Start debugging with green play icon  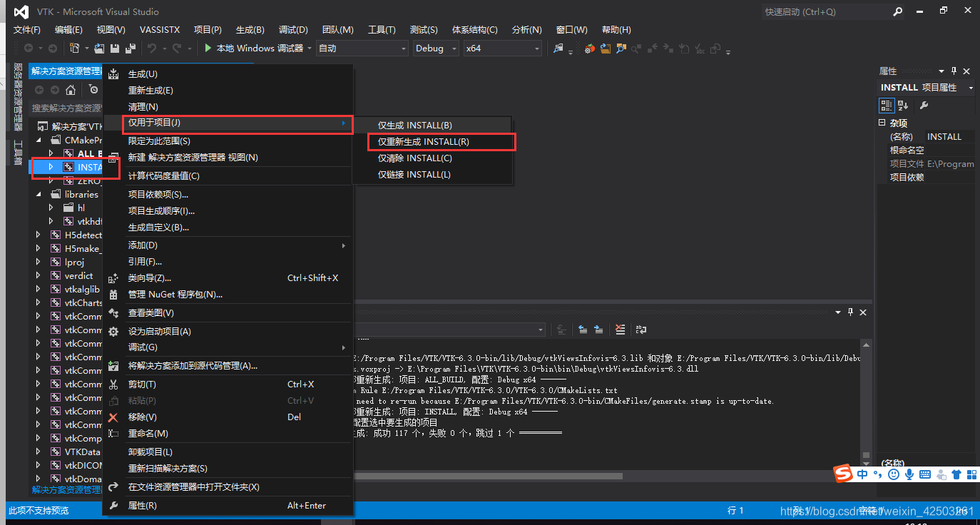[x=208, y=49]
